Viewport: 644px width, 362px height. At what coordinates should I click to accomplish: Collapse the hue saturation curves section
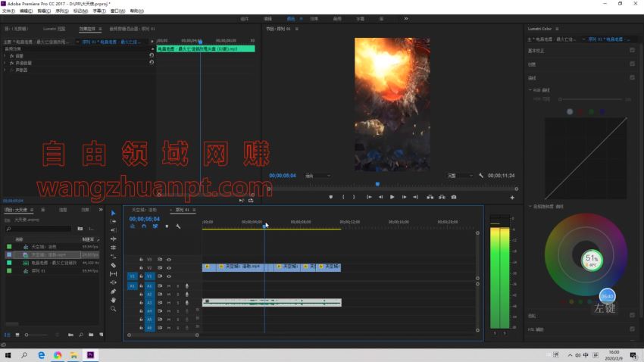point(530,207)
